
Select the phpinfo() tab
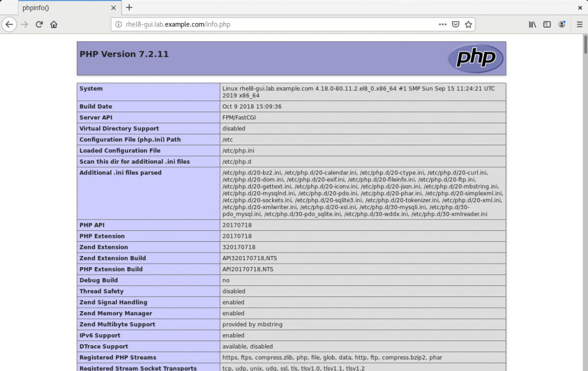click(69, 7)
